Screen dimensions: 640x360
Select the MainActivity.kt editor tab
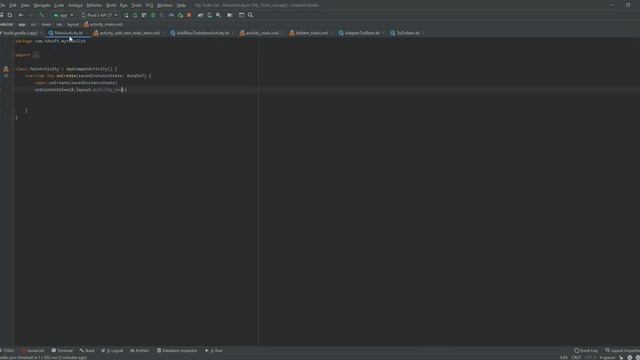click(68, 33)
